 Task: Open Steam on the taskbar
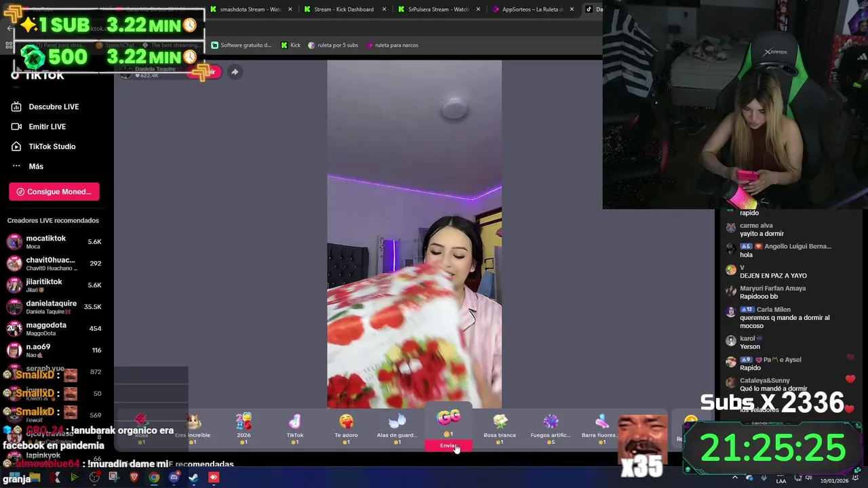[x=194, y=478]
